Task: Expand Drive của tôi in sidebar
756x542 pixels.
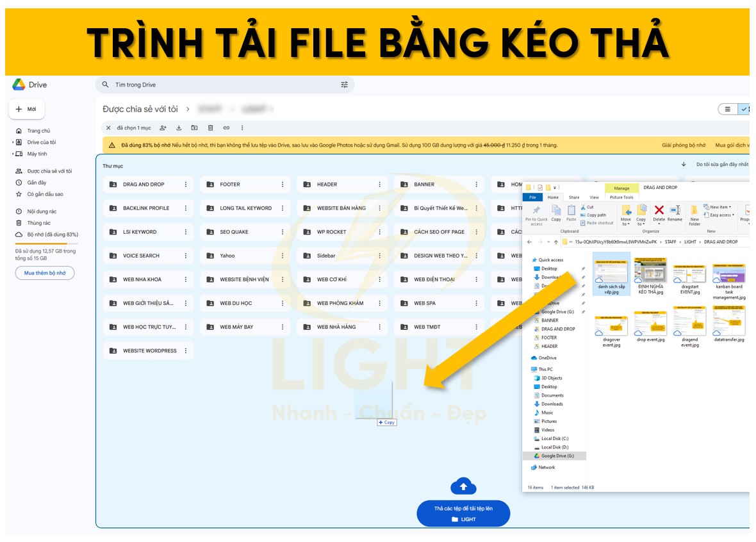Action: [13, 142]
